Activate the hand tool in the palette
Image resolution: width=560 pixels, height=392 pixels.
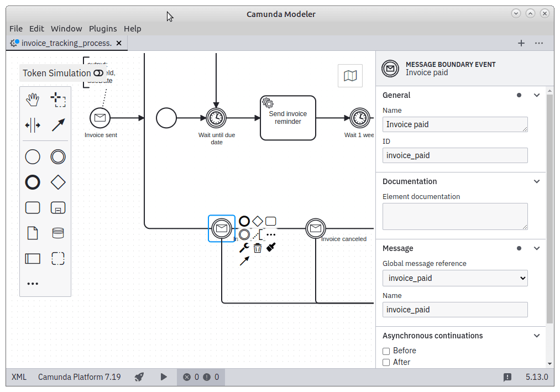click(x=33, y=100)
